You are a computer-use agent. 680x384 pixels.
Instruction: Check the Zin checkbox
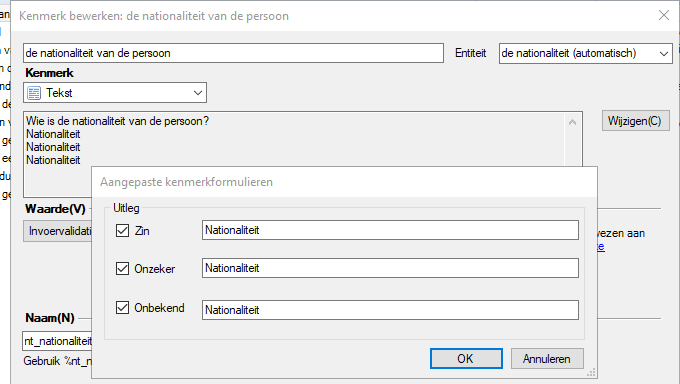pos(122,230)
